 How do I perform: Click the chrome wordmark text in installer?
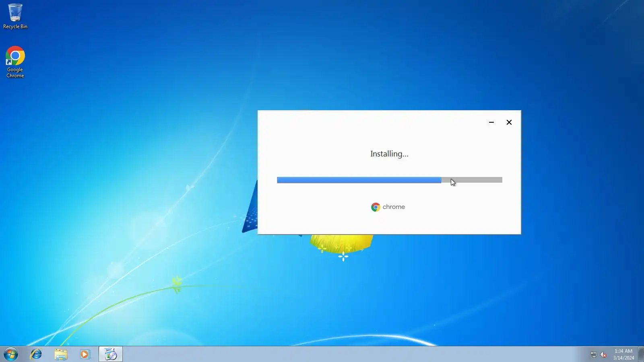(x=394, y=207)
